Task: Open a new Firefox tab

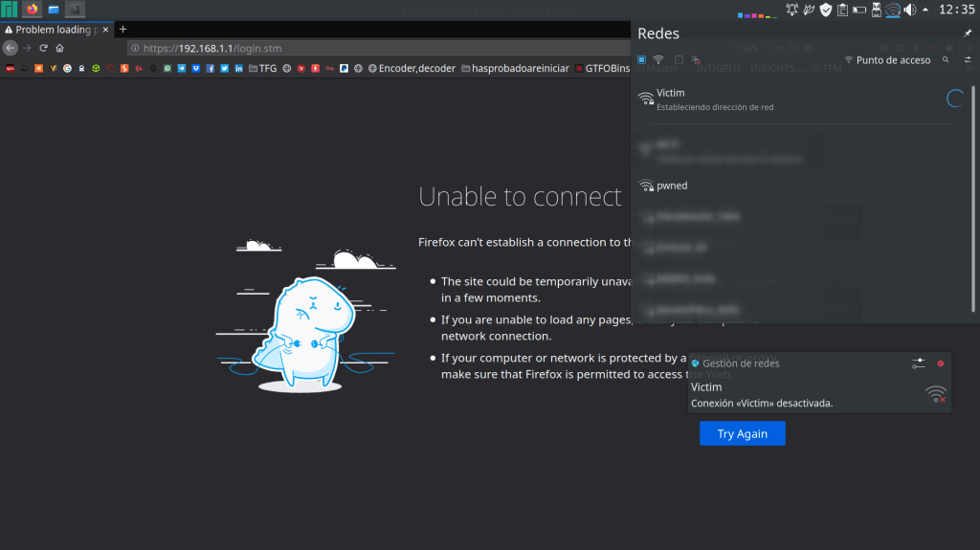Action: point(122,30)
